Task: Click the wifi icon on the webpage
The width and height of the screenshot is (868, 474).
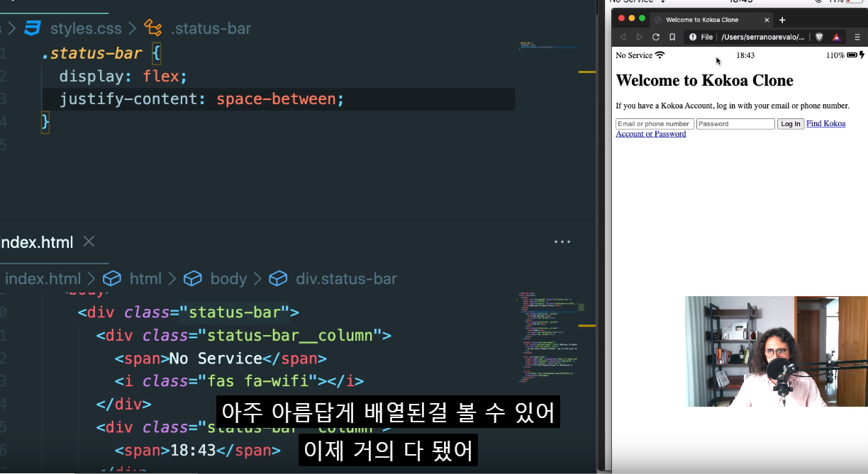Action: (x=660, y=55)
